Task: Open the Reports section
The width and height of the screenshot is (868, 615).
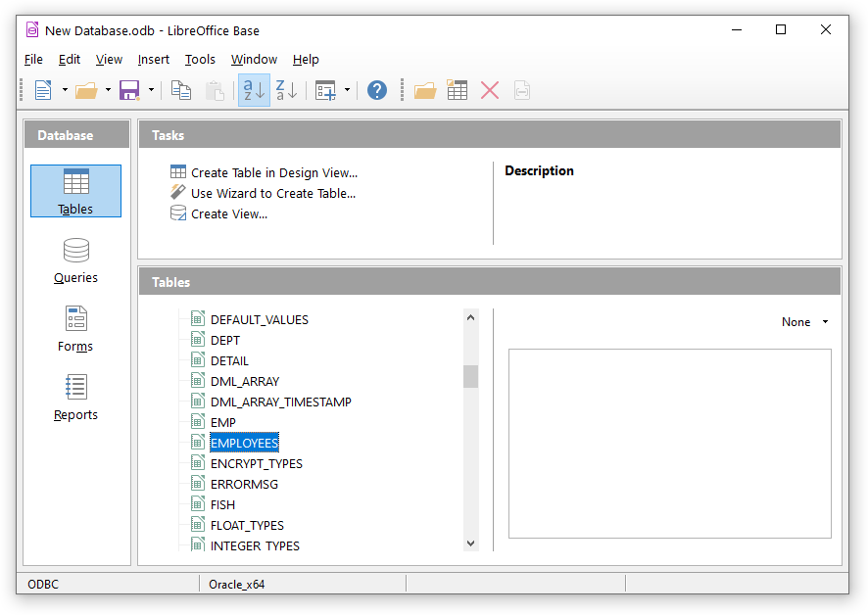Action: pyautogui.click(x=75, y=397)
